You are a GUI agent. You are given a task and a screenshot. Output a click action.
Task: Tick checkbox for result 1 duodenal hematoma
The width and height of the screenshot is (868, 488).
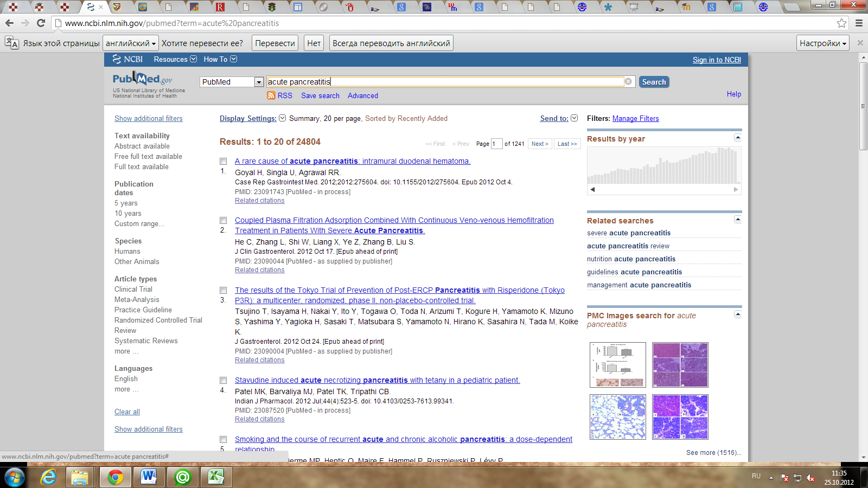click(x=223, y=161)
